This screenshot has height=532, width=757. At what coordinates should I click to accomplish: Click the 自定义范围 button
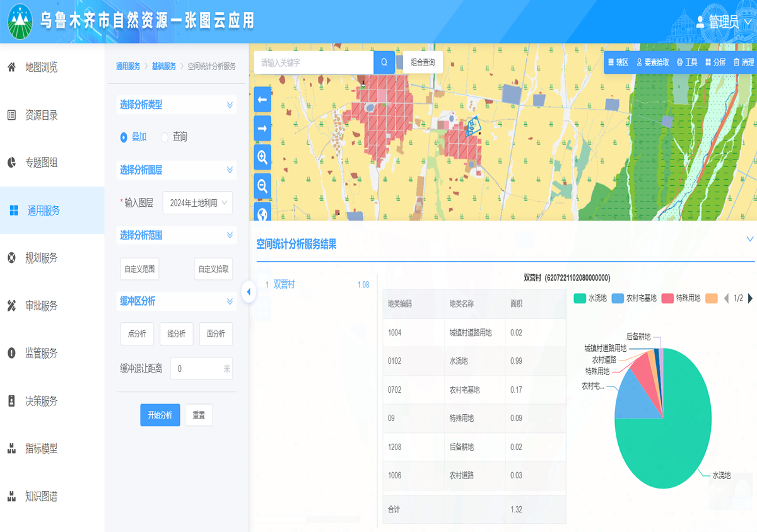pyautogui.click(x=139, y=269)
